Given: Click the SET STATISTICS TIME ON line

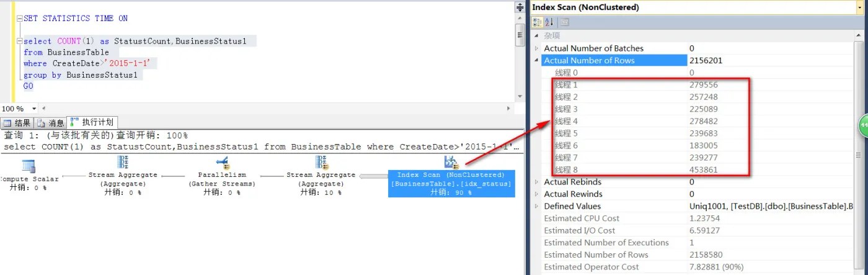Looking at the screenshot, I should (76, 19).
